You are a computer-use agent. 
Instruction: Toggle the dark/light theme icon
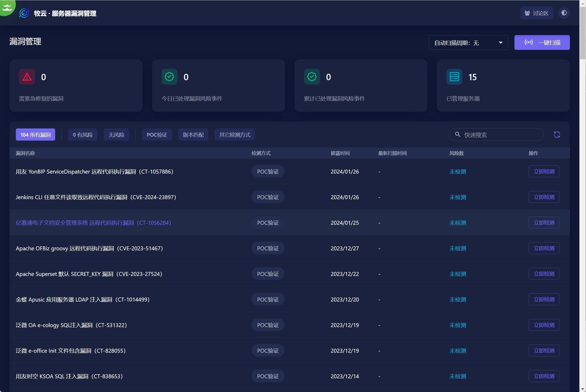(564, 13)
